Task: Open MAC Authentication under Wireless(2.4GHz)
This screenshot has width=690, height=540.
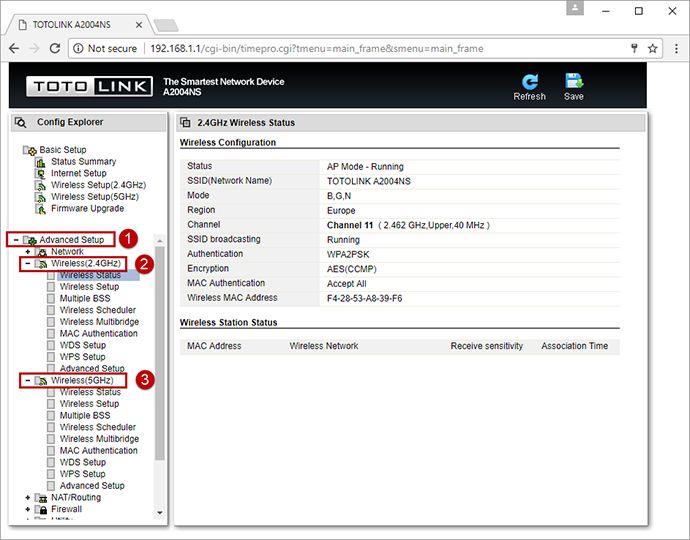Action: click(99, 334)
